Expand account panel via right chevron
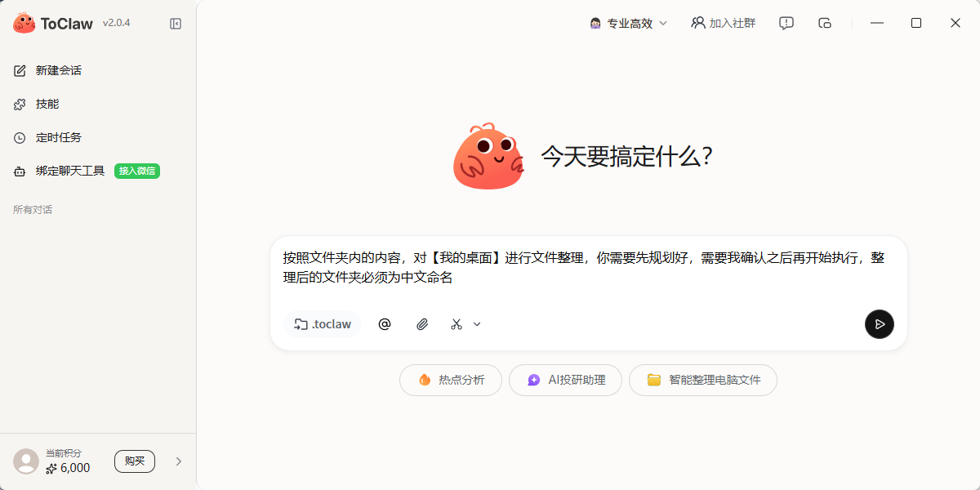The height and width of the screenshot is (490, 980). (179, 461)
